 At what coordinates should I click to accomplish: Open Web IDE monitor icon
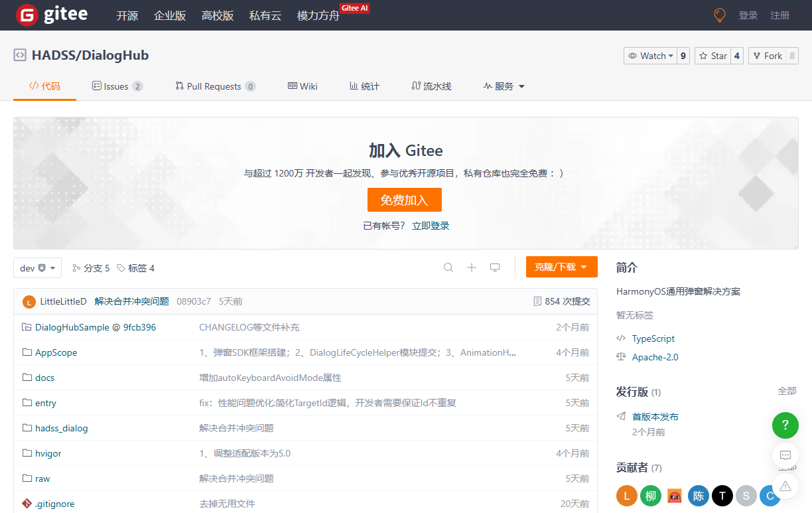click(x=495, y=267)
